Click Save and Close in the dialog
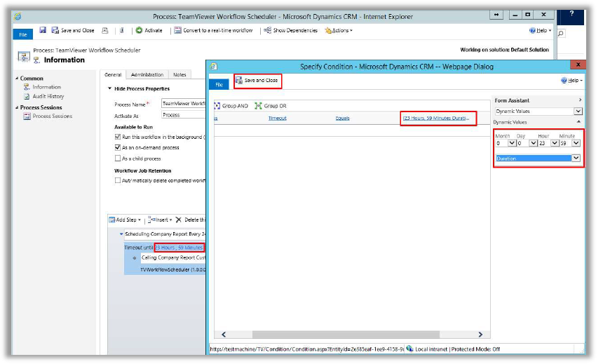The height and width of the screenshot is (364, 603). coord(257,81)
